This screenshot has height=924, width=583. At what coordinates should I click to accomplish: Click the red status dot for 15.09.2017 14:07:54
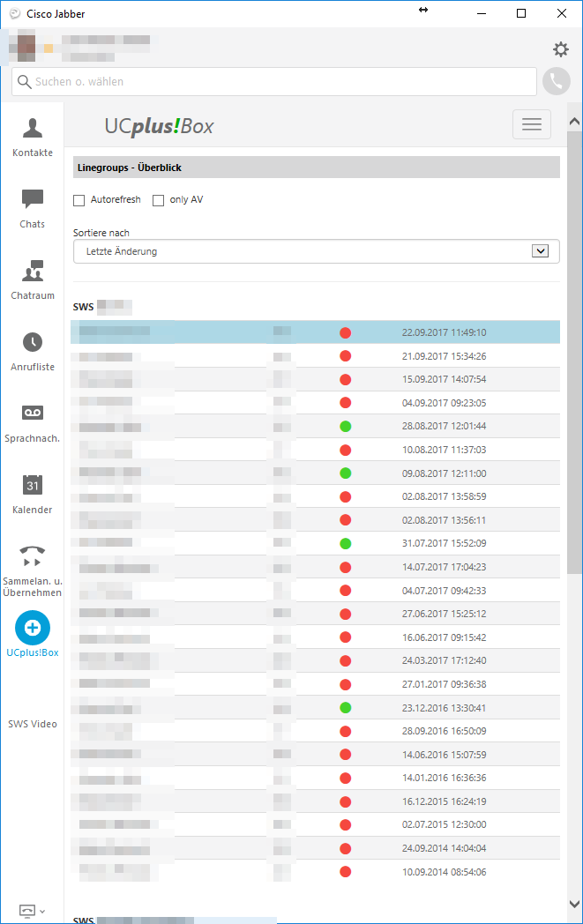click(x=346, y=379)
